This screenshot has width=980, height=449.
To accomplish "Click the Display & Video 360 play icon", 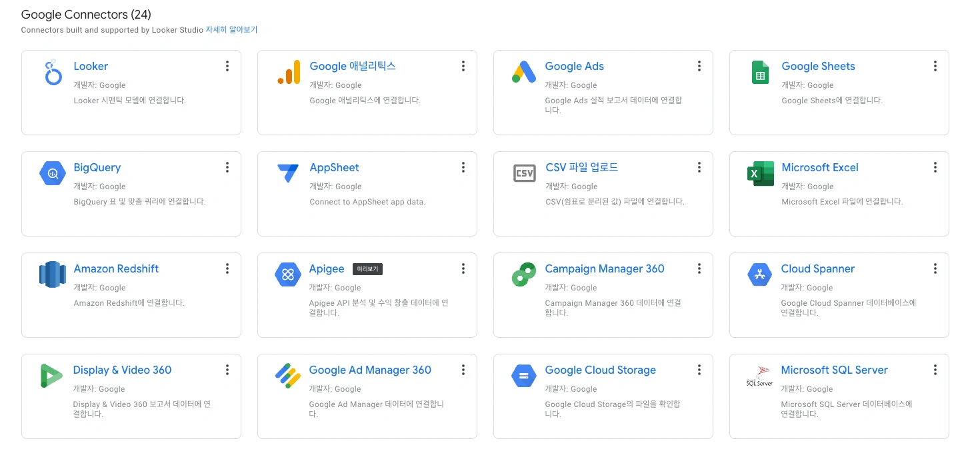I will point(51,376).
